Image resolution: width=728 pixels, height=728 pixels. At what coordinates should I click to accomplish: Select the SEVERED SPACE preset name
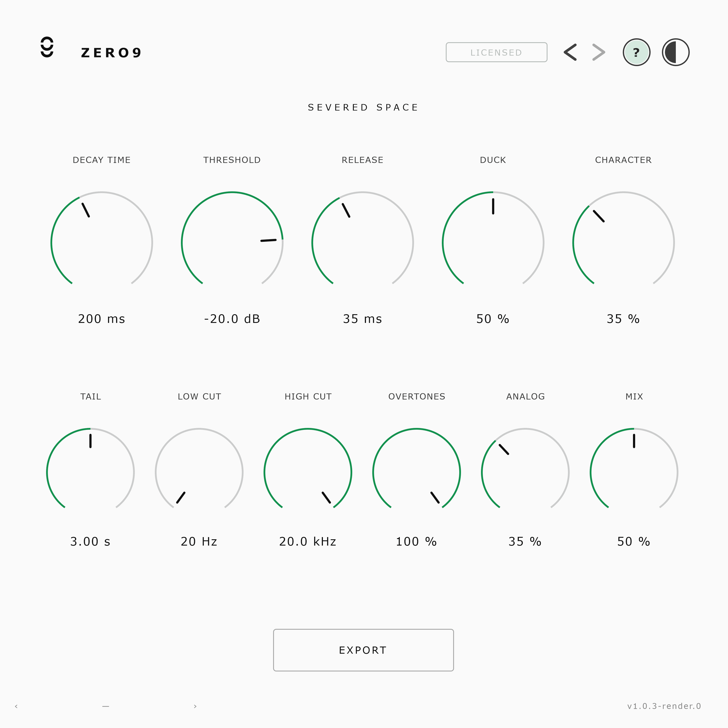363,107
